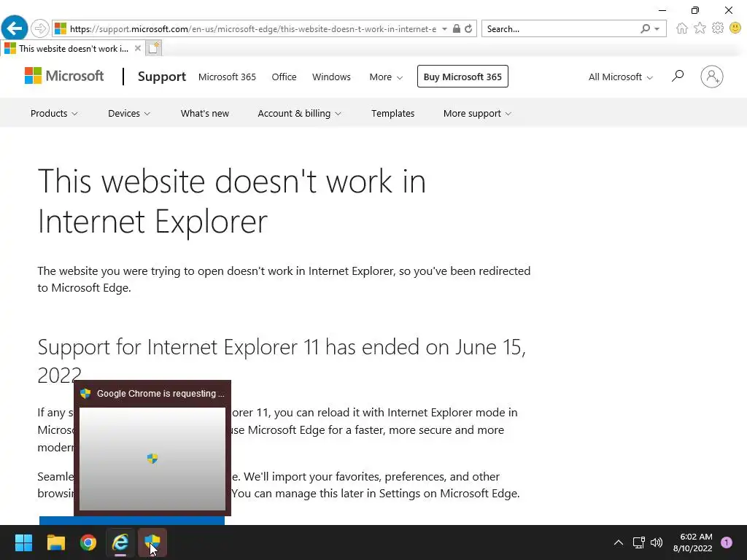Viewport: 747px width, 560px height.
Task: Expand the Devices menu
Action: click(129, 113)
